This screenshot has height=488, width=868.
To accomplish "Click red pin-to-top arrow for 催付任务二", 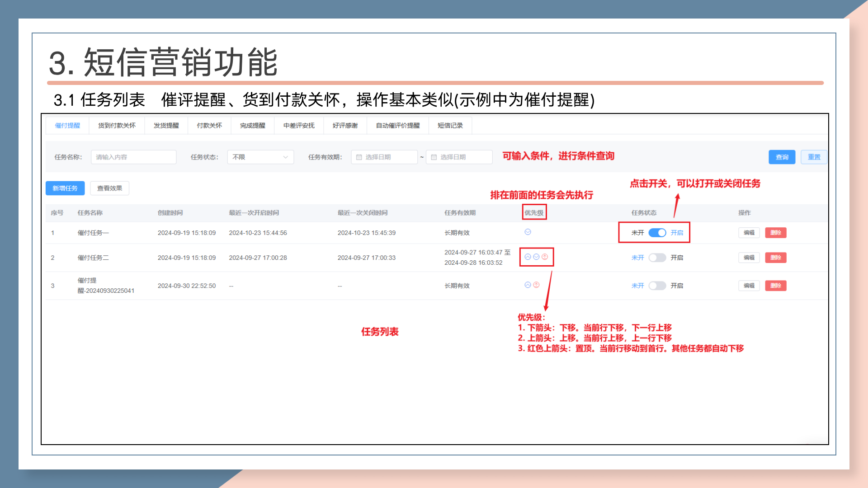I will (x=545, y=257).
